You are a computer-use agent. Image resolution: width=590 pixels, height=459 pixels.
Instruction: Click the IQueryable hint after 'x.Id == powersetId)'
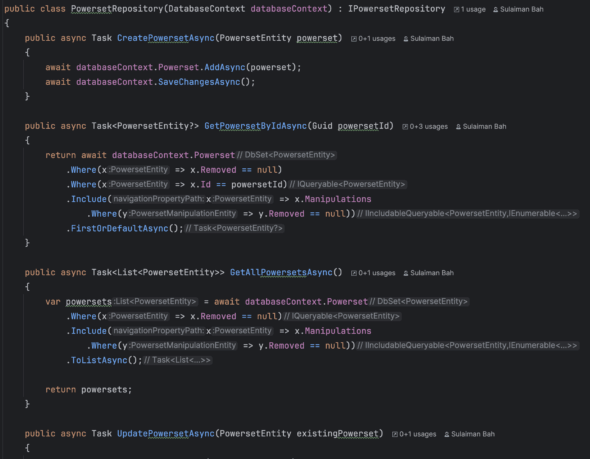347,184
